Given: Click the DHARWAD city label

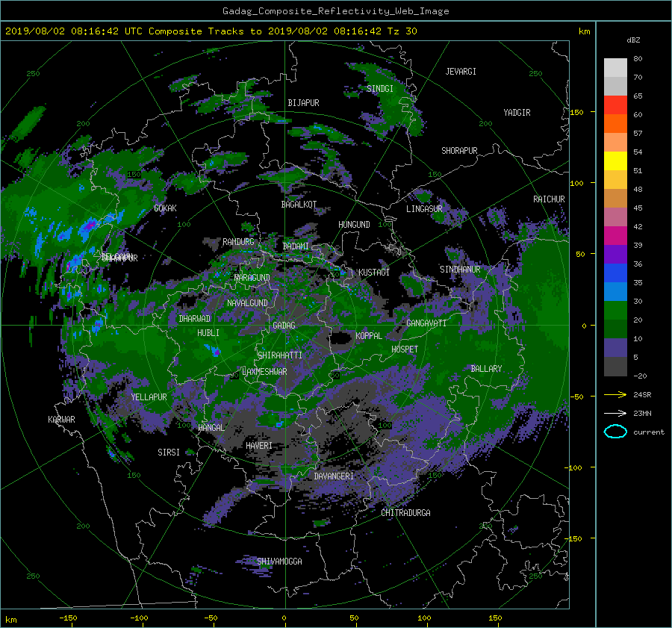Looking at the screenshot, I should tap(195, 319).
